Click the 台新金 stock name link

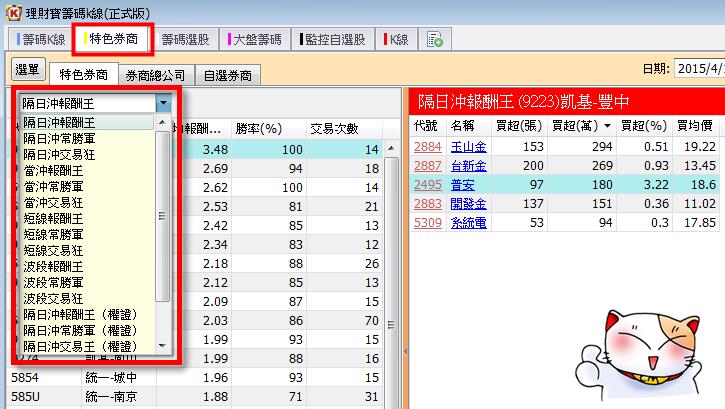[x=468, y=165]
